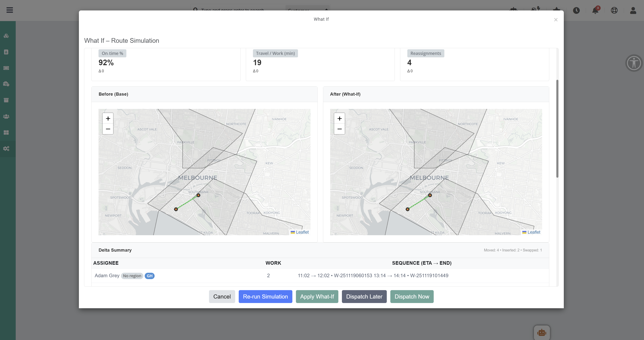Screen dimensions: 644x340
Task: Open the Leaflet attribution link
Action: point(302,232)
